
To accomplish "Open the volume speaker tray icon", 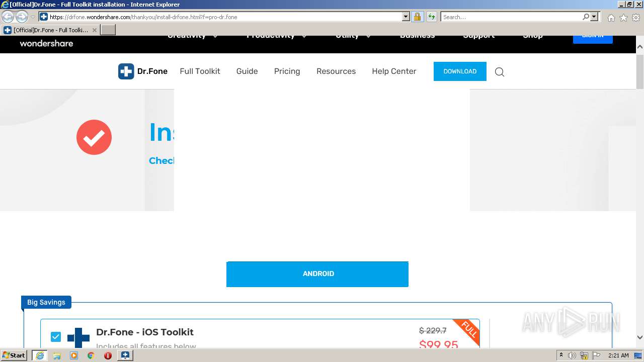I will [572, 355].
